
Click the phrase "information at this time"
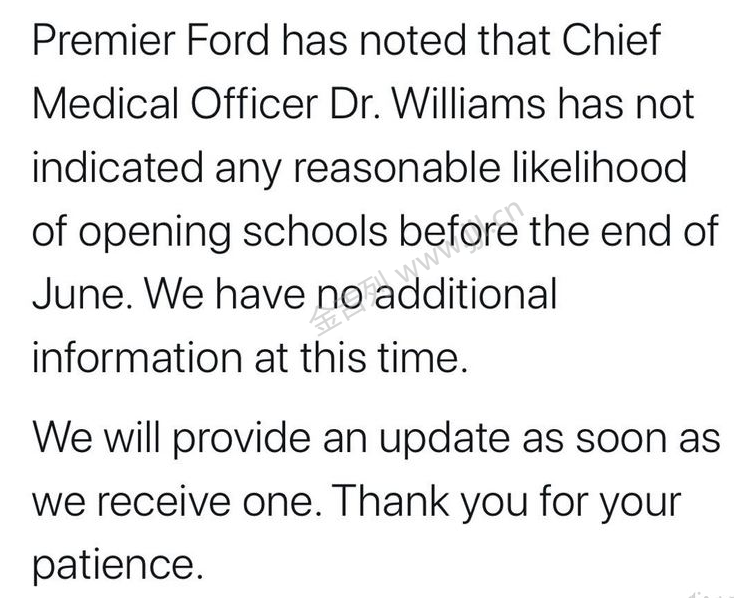(x=248, y=358)
